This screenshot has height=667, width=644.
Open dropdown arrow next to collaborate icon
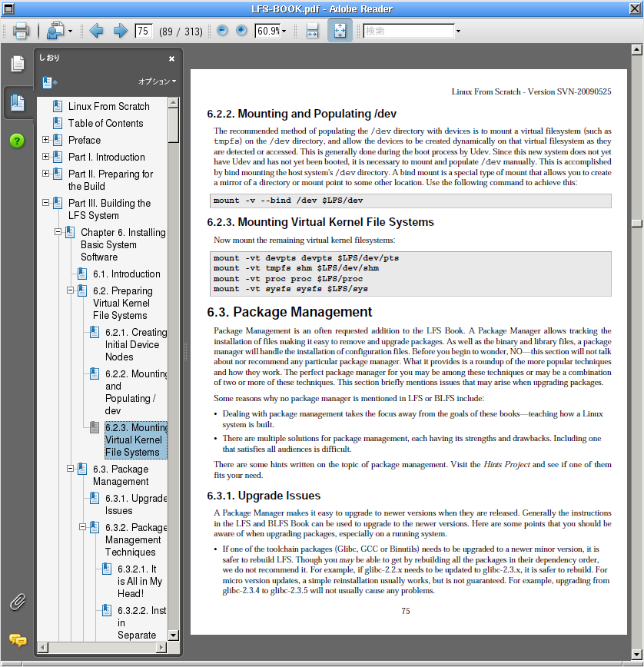click(70, 31)
